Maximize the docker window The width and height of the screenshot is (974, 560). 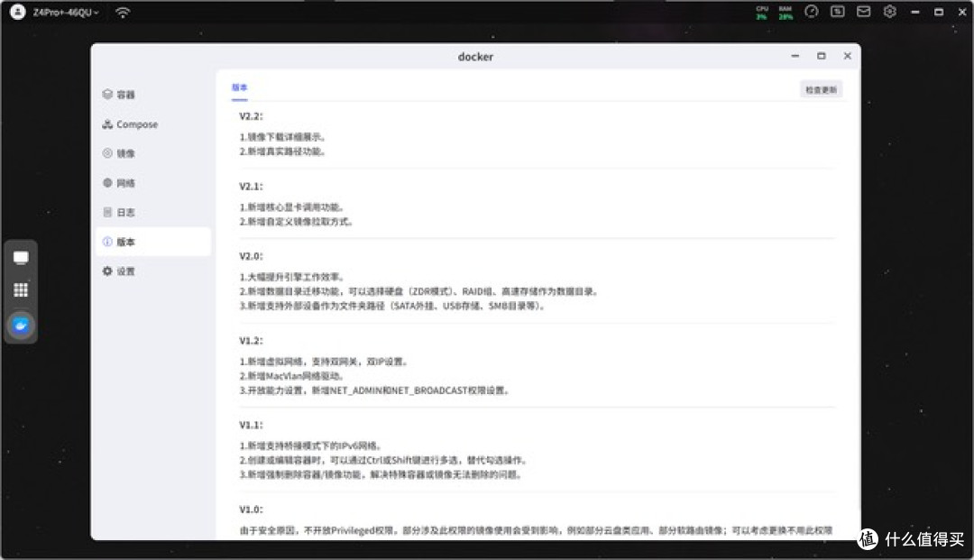[822, 56]
